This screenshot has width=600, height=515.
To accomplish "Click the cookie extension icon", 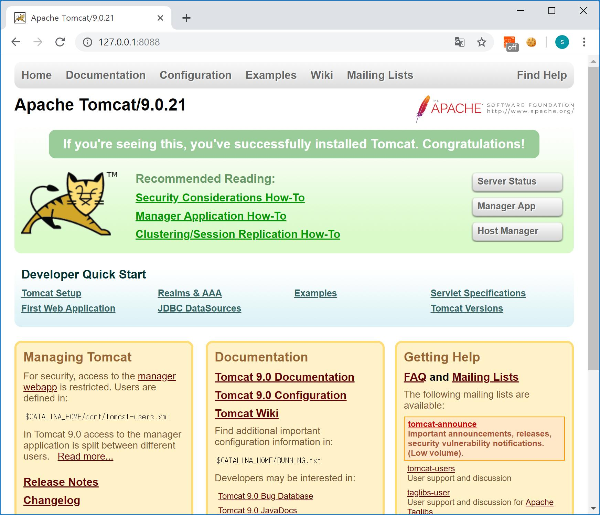I will 531,42.
